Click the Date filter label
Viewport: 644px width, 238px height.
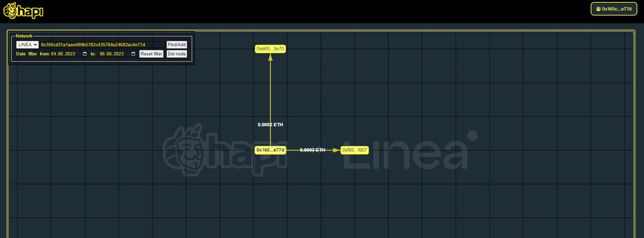(x=26, y=54)
